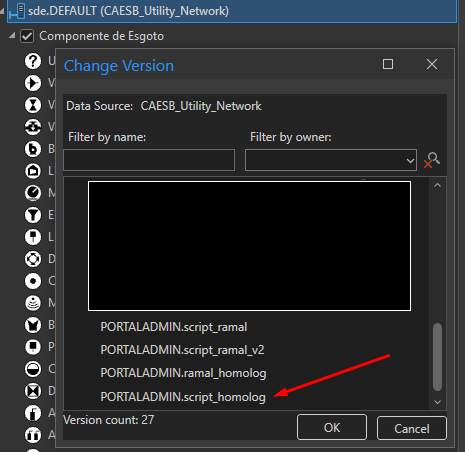Cancel the Change Version dialog
This screenshot has height=452, width=465.
click(412, 428)
